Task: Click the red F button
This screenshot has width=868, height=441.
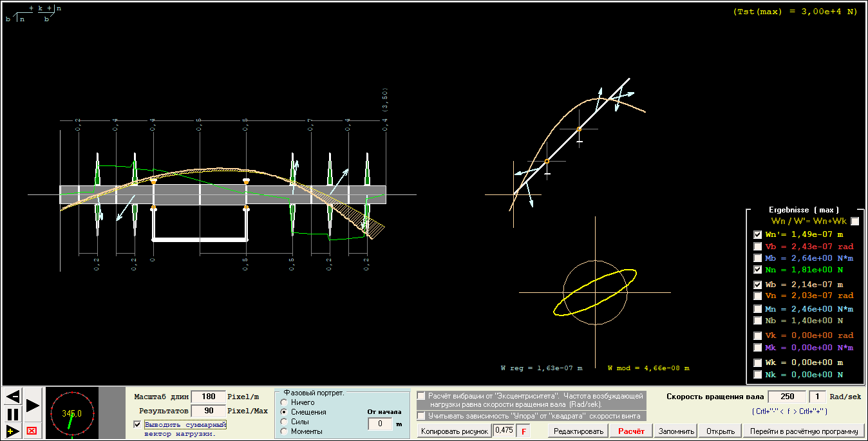Action: coord(523,431)
